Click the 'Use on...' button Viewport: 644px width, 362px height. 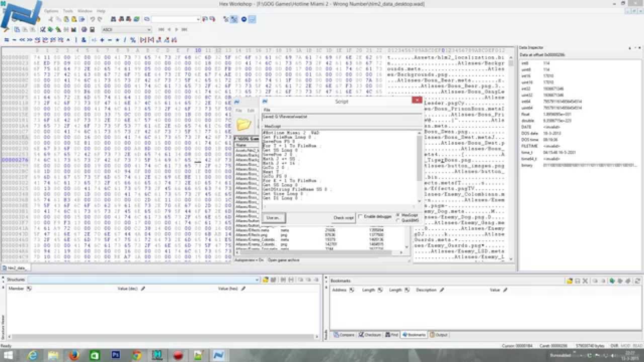coord(275,218)
